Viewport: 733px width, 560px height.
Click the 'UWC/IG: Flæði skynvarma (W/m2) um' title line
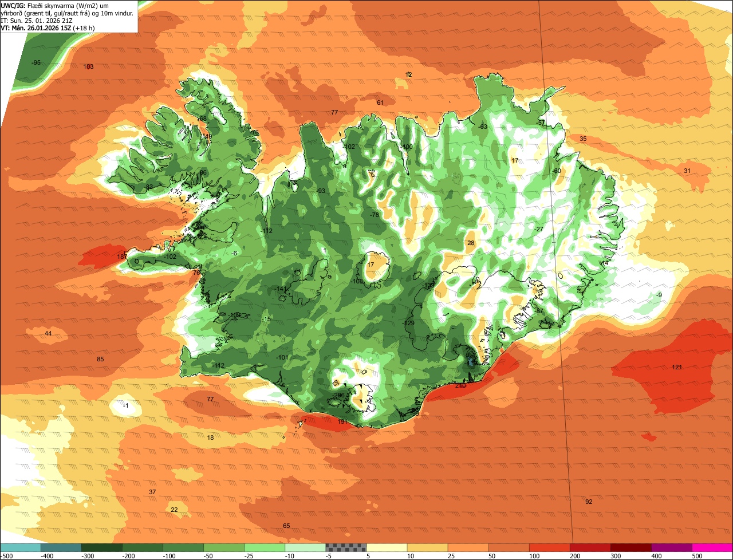[x=54, y=5]
